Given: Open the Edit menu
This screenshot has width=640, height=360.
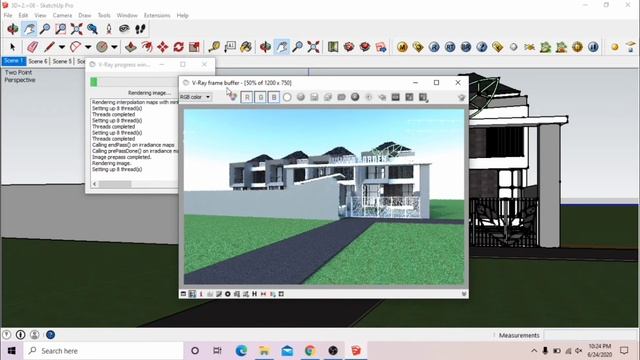Looking at the screenshot, I should 23,15.
